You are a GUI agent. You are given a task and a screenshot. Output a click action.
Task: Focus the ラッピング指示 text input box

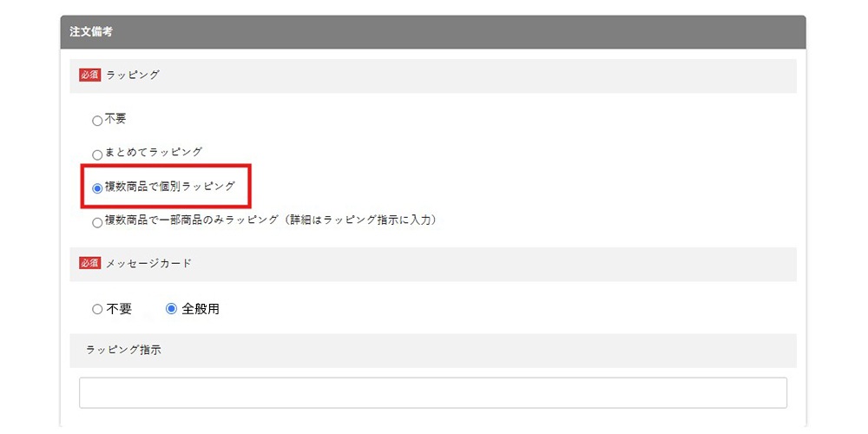coord(433,393)
